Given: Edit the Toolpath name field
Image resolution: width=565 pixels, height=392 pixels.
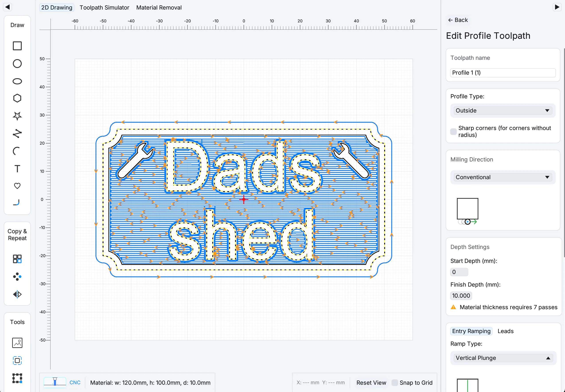Looking at the screenshot, I should click(503, 73).
